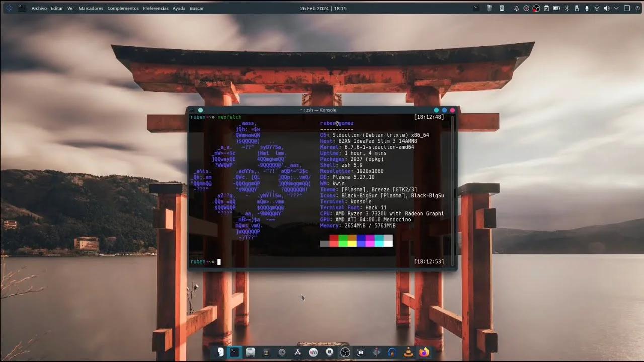Open the Complementos menu
Screen dimensions: 644x362
point(123,8)
